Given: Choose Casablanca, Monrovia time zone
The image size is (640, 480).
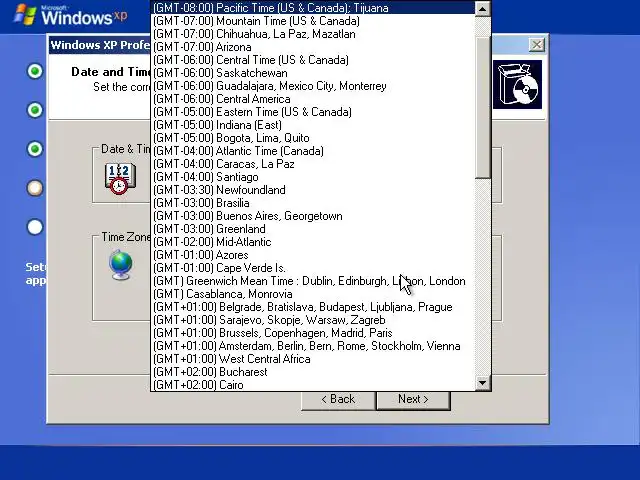Looking at the screenshot, I should (x=313, y=294).
